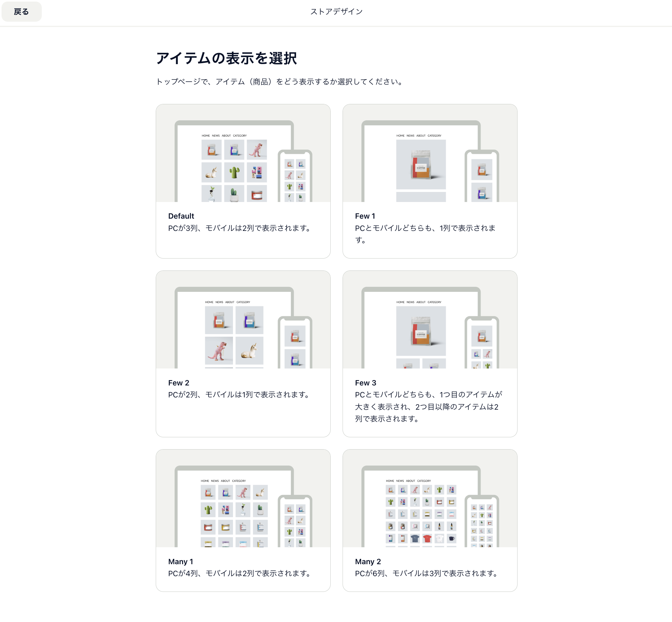Select the Few 2 layout preview image
This screenshot has height=622, width=672.
click(x=243, y=319)
